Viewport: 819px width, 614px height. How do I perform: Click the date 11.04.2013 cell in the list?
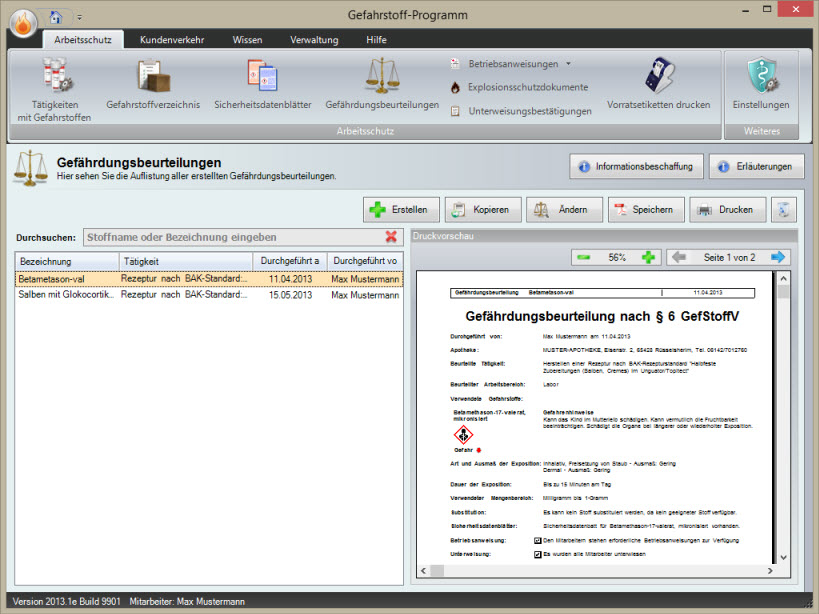pos(290,279)
